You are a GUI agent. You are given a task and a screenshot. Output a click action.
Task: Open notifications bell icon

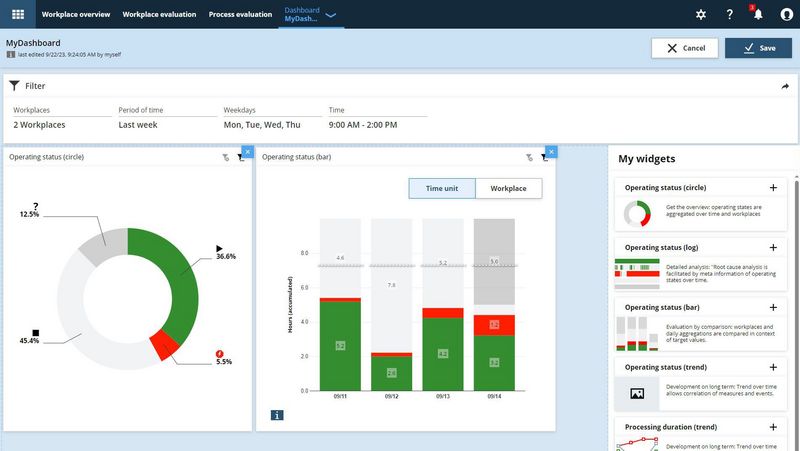point(757,15)
